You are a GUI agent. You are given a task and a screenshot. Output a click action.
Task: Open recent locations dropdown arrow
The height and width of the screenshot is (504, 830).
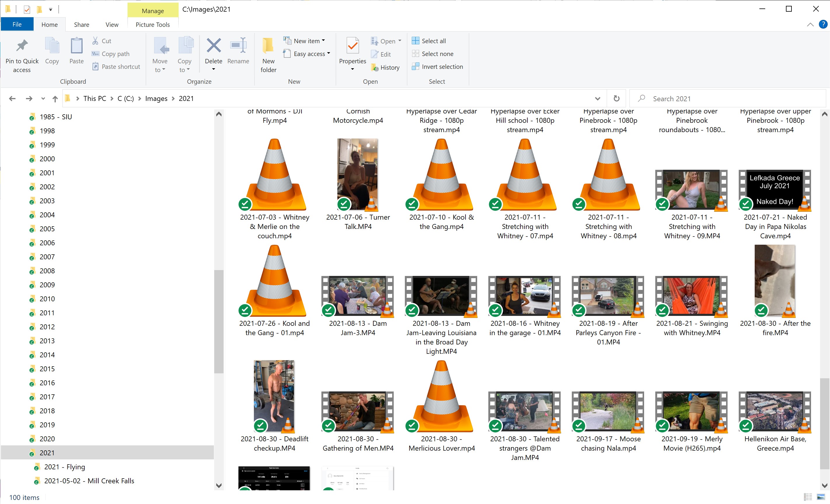[43, 98]
